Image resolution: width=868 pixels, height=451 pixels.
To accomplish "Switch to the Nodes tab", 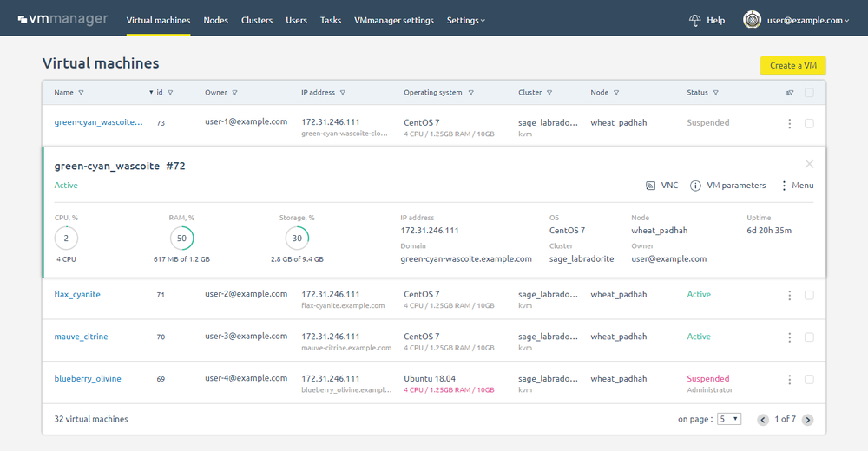I will (215, 21).
